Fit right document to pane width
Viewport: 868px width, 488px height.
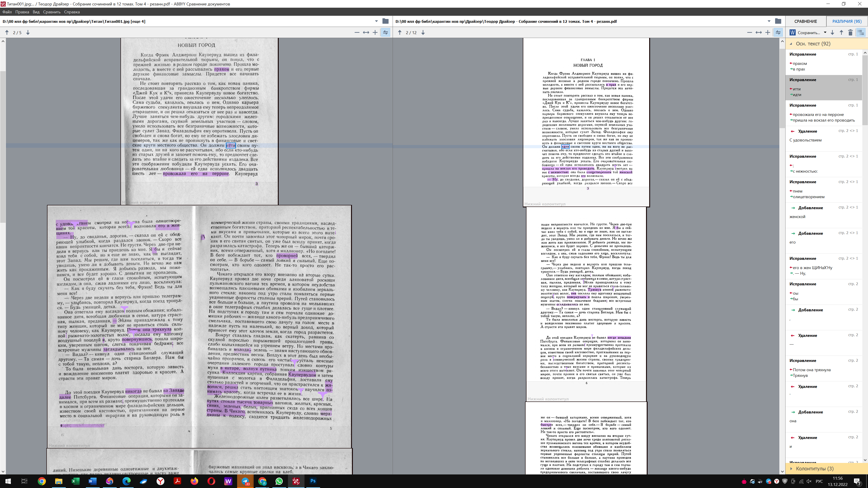point(759,32)
